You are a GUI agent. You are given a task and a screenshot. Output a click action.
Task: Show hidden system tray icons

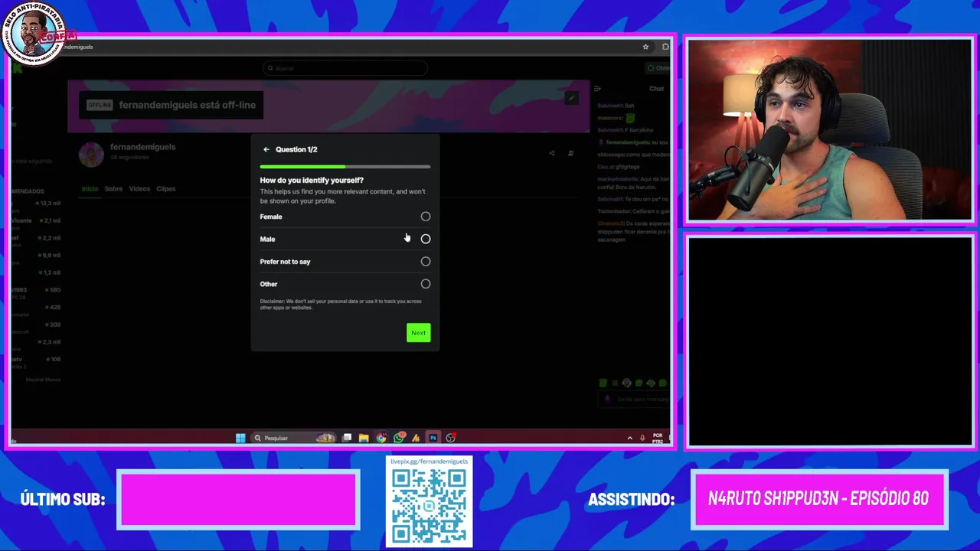(x=630, y=438)
